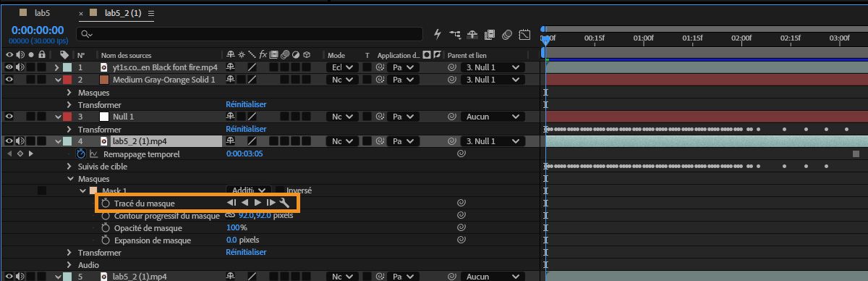Click stopwatch for Contour progressif du masque
Viewport: 868px width, 281px height.
106,216
